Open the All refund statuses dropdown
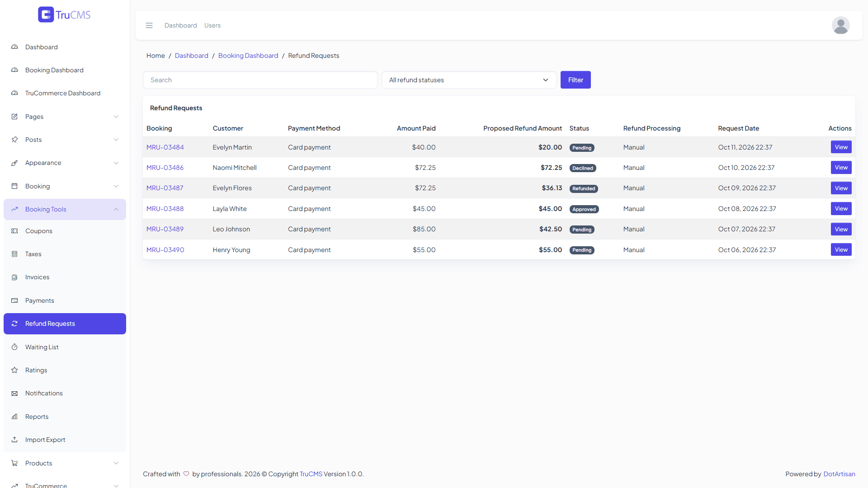The width and height of the screenshot is (868, 488). coord(469,80)
